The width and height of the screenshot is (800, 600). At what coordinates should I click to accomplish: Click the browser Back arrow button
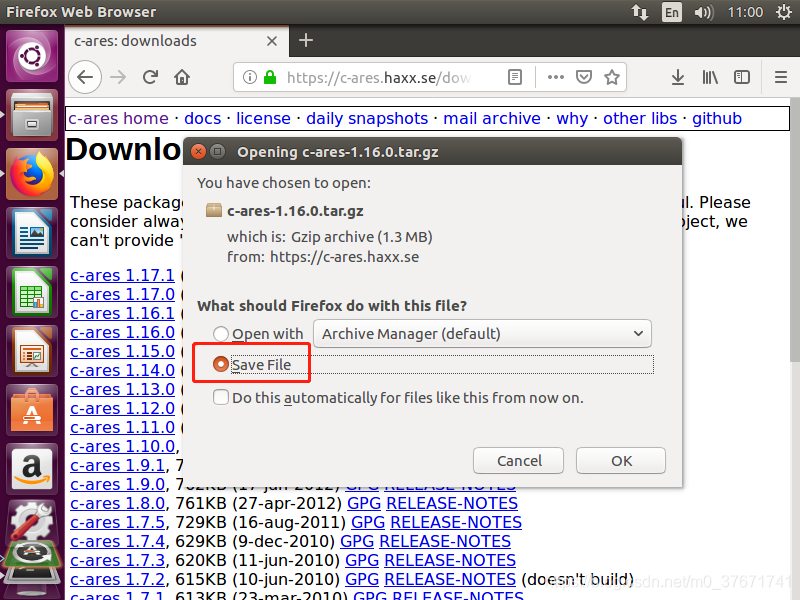(85, 77)
